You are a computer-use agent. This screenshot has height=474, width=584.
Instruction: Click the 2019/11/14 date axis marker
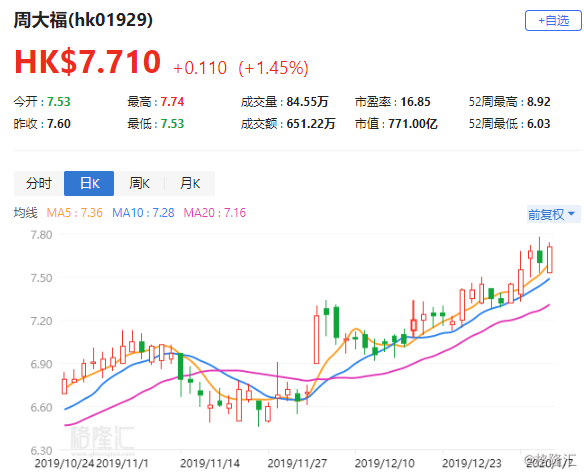[210, 464]
